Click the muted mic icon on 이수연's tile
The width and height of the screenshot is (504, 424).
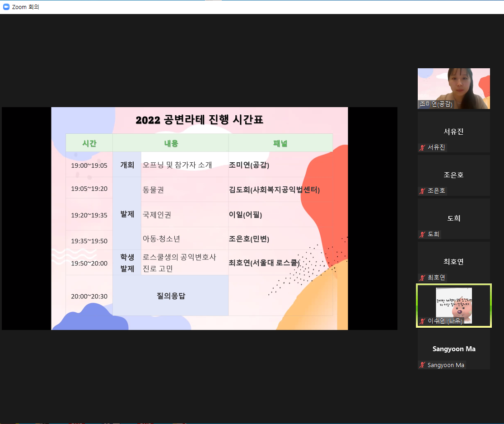coord(423,321)
